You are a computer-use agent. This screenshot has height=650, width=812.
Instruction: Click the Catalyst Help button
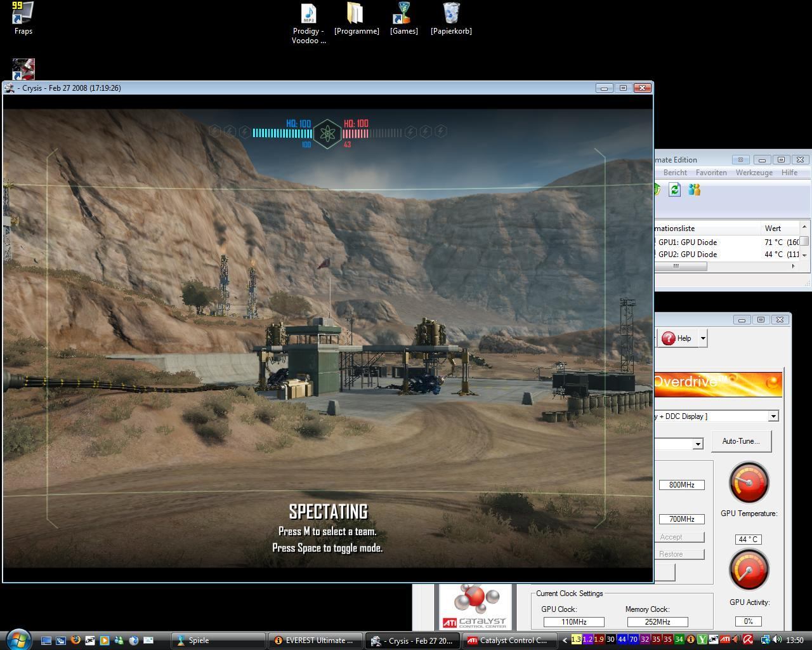click(677, 338)
